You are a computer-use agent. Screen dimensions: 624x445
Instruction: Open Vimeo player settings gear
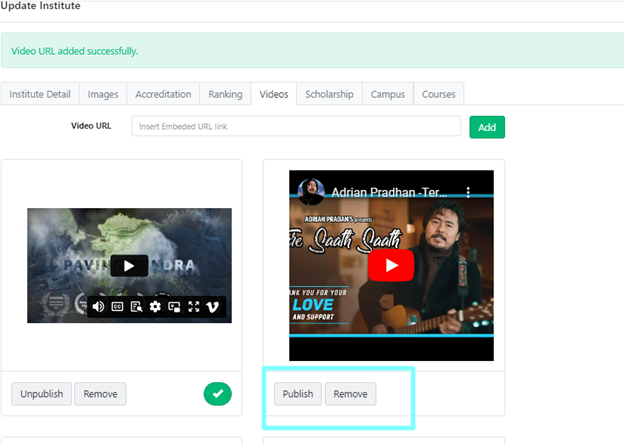pos(155,306)
